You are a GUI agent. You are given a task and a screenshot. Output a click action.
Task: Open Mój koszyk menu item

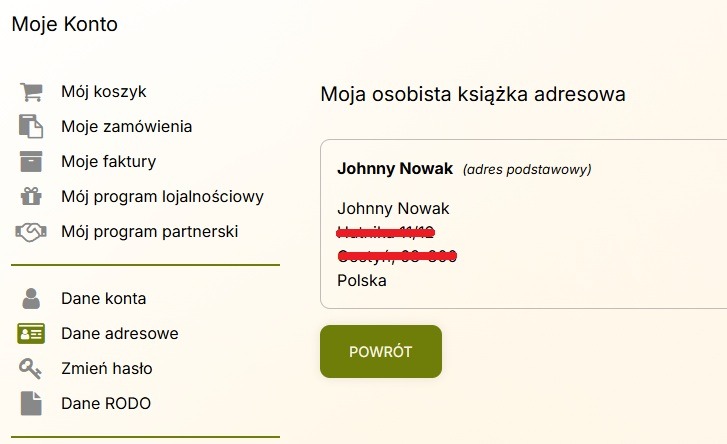point(103,92)
